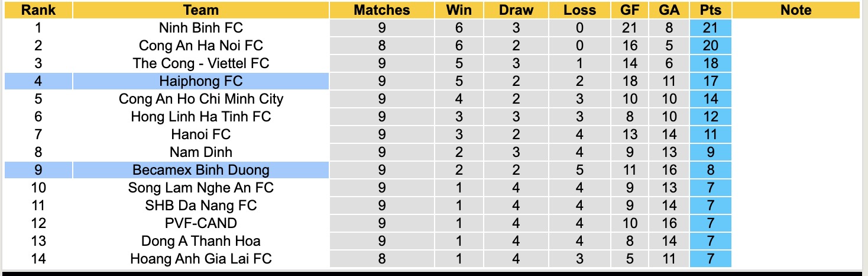
Task: Open the Cong An Ha Noi FC team
Action: point(200,46)
